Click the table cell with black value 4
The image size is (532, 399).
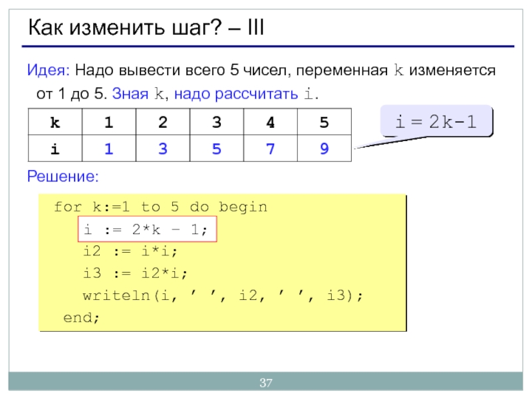(x=270, y=124)
